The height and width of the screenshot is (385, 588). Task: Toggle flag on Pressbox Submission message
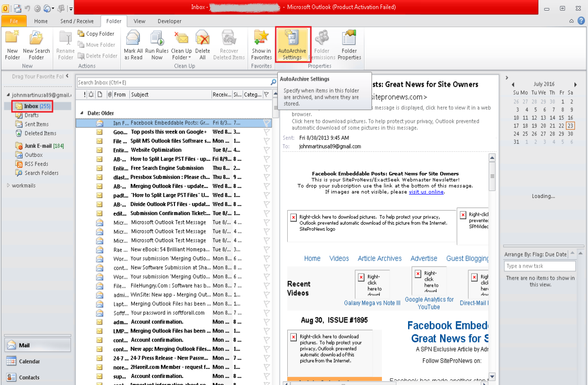[x=267, y=177]
